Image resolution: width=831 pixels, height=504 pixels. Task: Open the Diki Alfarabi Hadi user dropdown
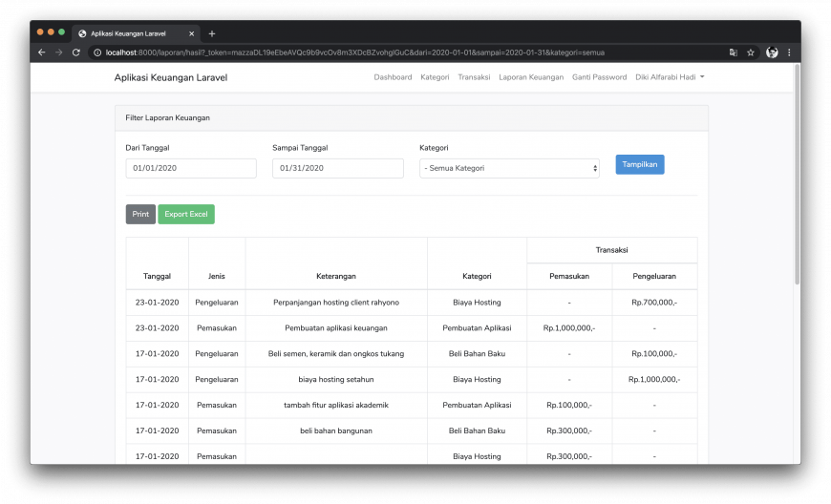(x=669, y=77)
